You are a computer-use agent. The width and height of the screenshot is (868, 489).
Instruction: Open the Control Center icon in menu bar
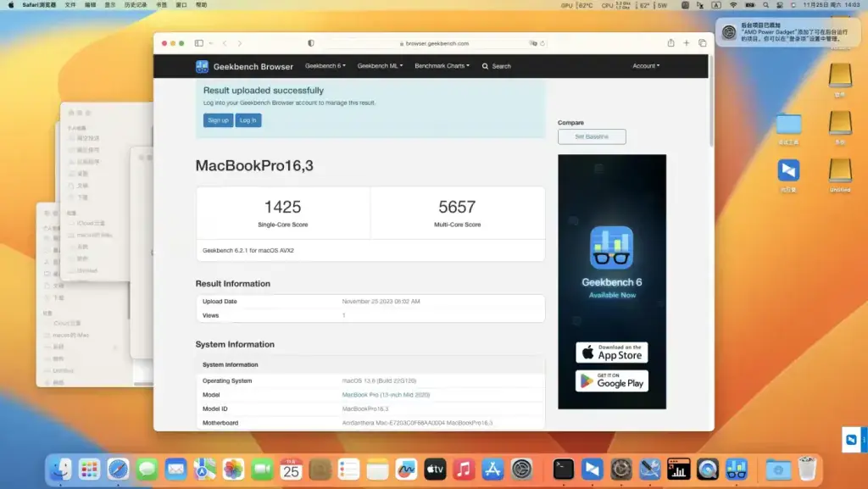(780, 5)
